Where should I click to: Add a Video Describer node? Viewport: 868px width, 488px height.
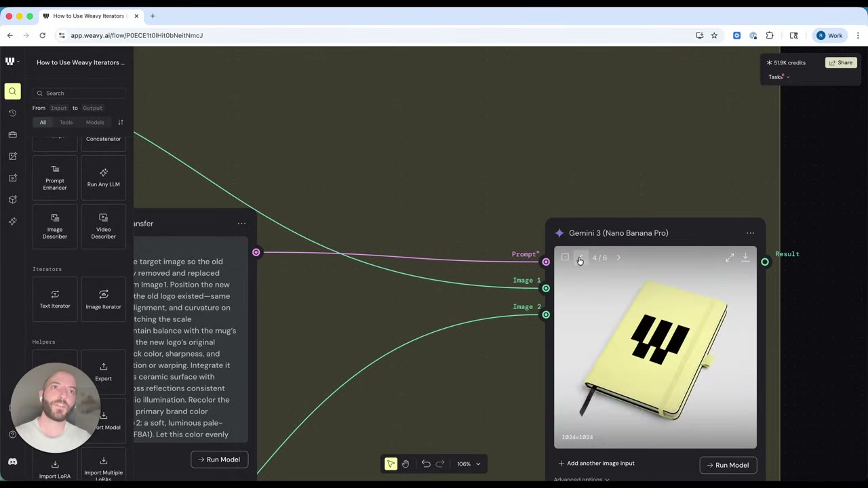(x=103, y=227)
